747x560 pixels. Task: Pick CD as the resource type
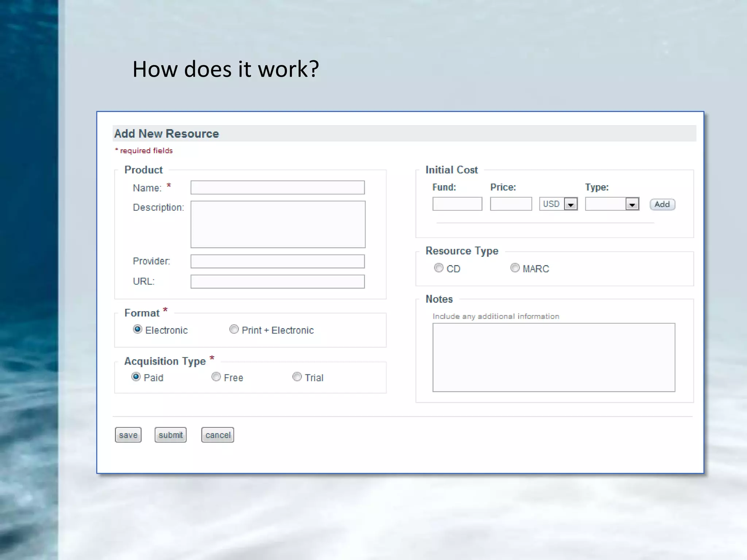pyautogui.click(x=438, y=268)
